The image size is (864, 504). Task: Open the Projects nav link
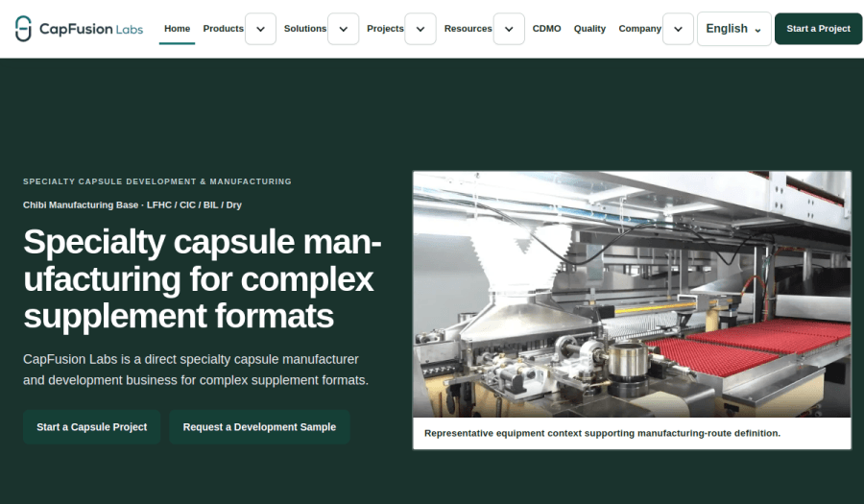(385, 29)
